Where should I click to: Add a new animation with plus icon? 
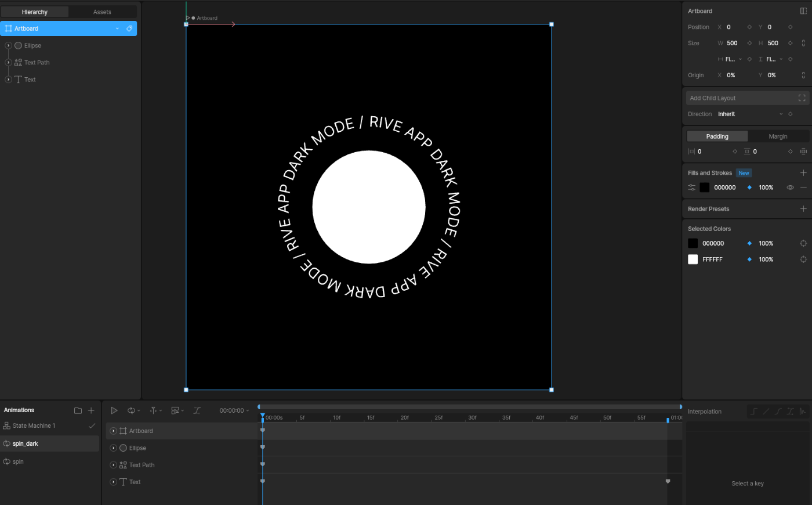pyautogui.click(x=91, y=410)
